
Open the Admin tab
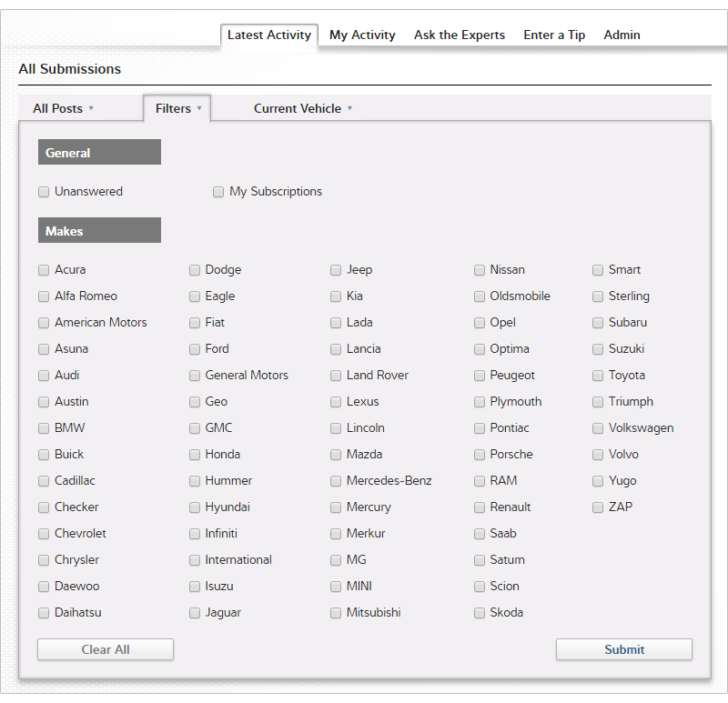point(622,35)
